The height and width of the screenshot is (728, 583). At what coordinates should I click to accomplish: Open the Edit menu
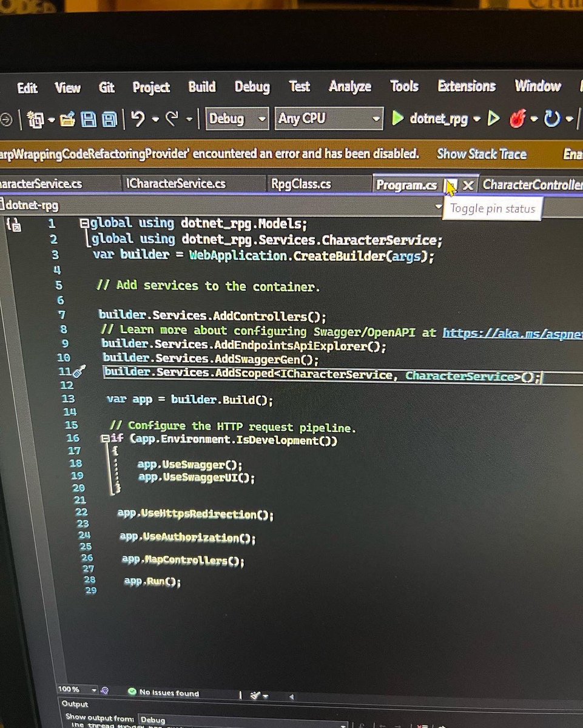(x=27, y=89)
